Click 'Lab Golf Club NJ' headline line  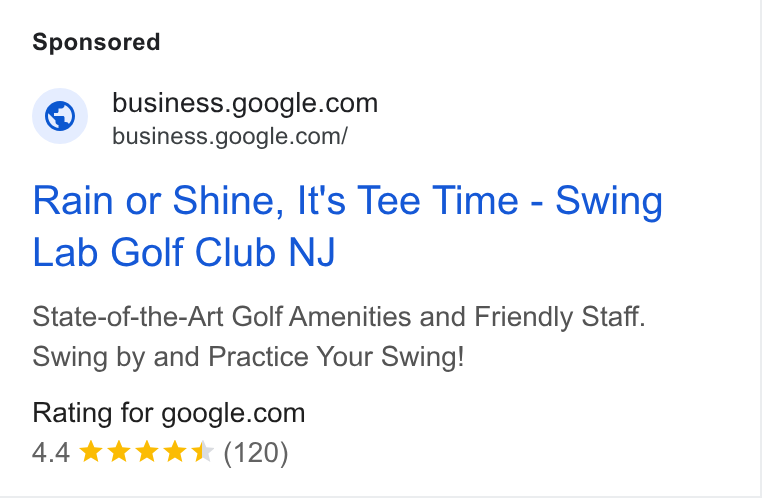[x=184, y=252]
